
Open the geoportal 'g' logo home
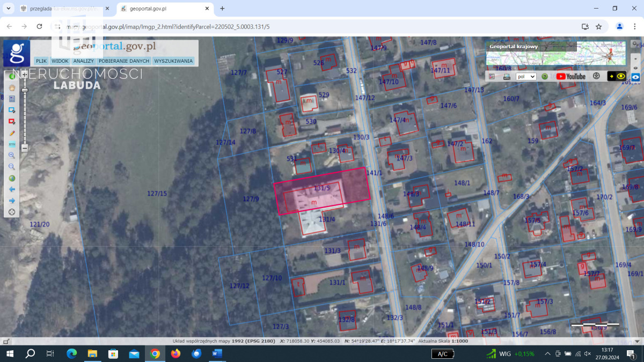(x=17, y=54)
